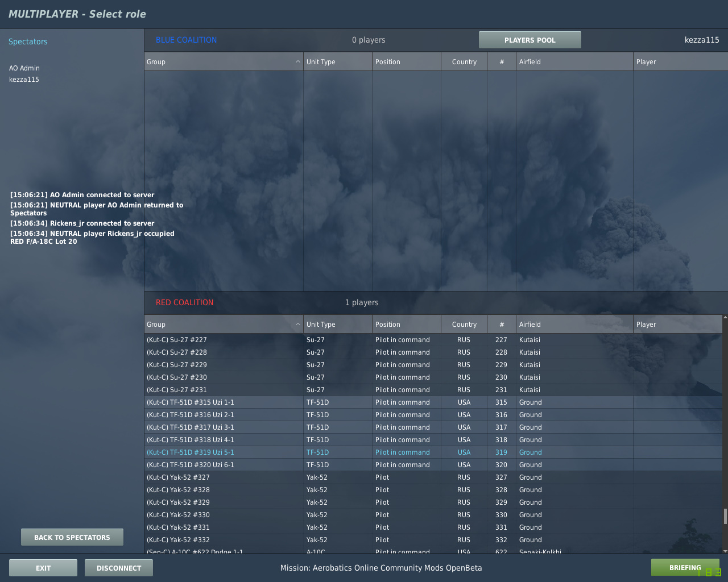Click the kezza115 username at top right
This screenshot has width=728, height=582.
tap(702, 40)
